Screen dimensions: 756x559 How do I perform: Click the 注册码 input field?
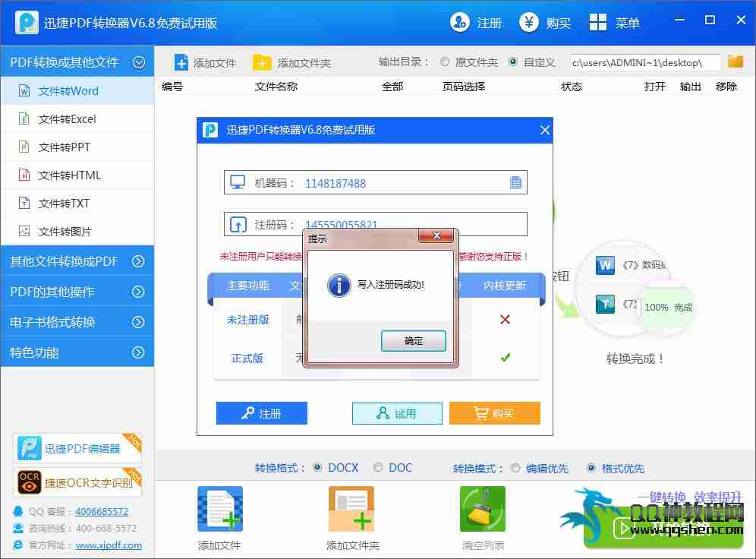click(x=376, y=224)
